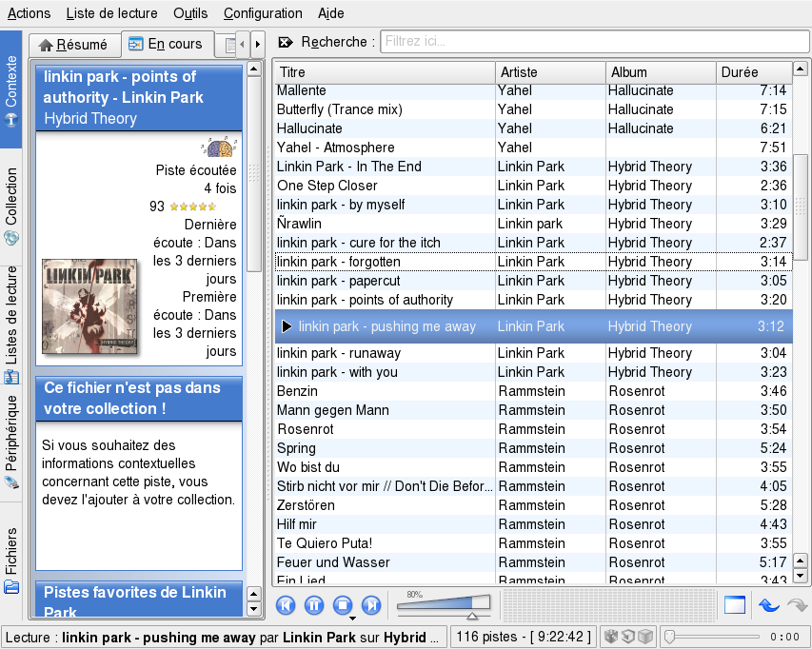Click the volume slider at 80%
The width and height of the screenshot is (812, 649).
444,605
